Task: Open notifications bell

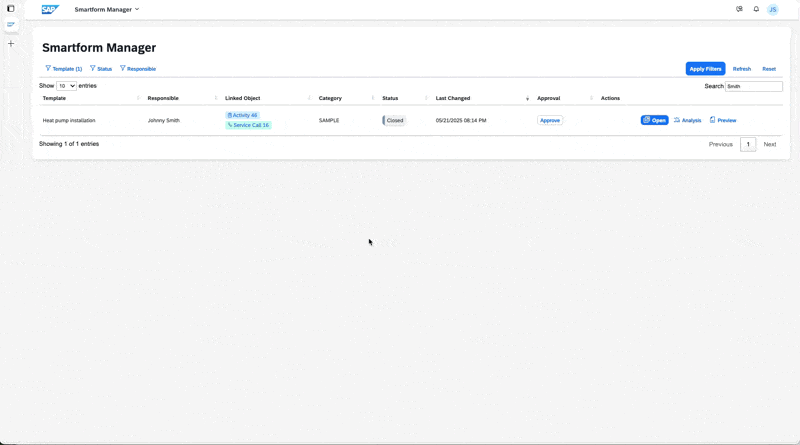Action: (756, 9)
